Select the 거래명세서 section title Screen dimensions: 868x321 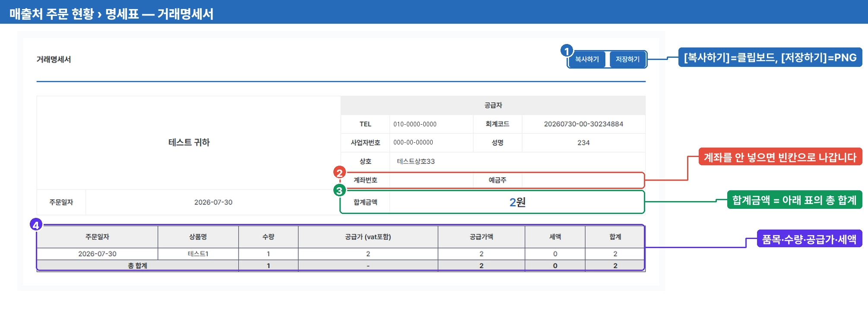(54, 60)
